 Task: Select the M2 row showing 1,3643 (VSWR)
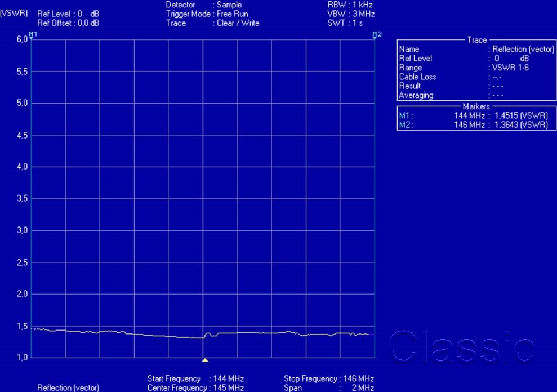click(473, 124)
